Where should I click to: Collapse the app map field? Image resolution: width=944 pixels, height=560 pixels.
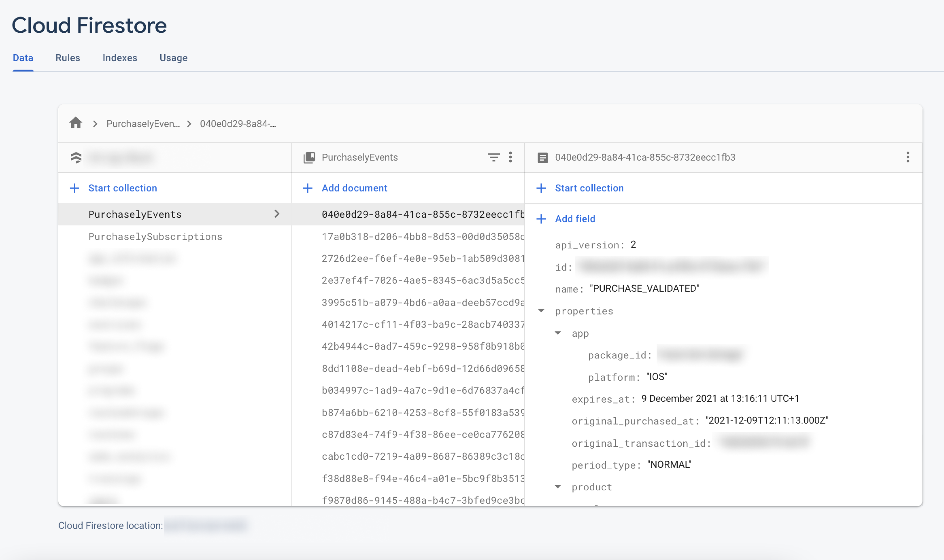pos(558,333)
